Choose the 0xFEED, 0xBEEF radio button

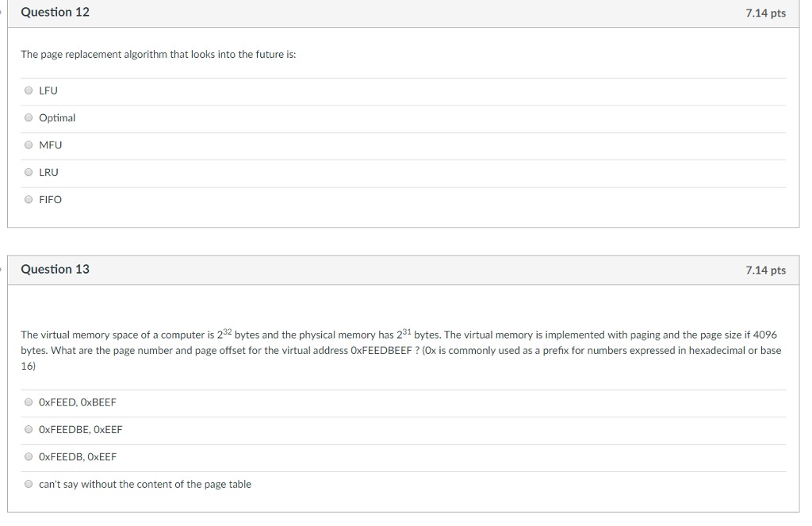tap(29, 402)
